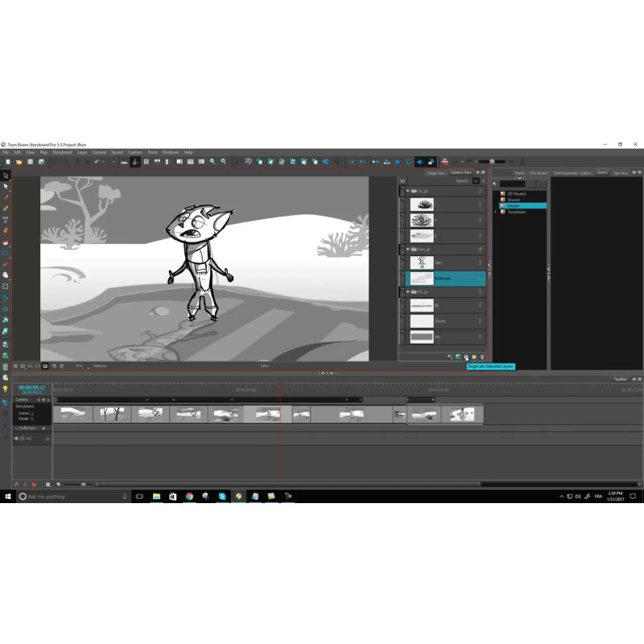The height and width of the screenshot is (644, 644).
Task: Click the Play button in playback toolbar
Action: pos(398,162)
